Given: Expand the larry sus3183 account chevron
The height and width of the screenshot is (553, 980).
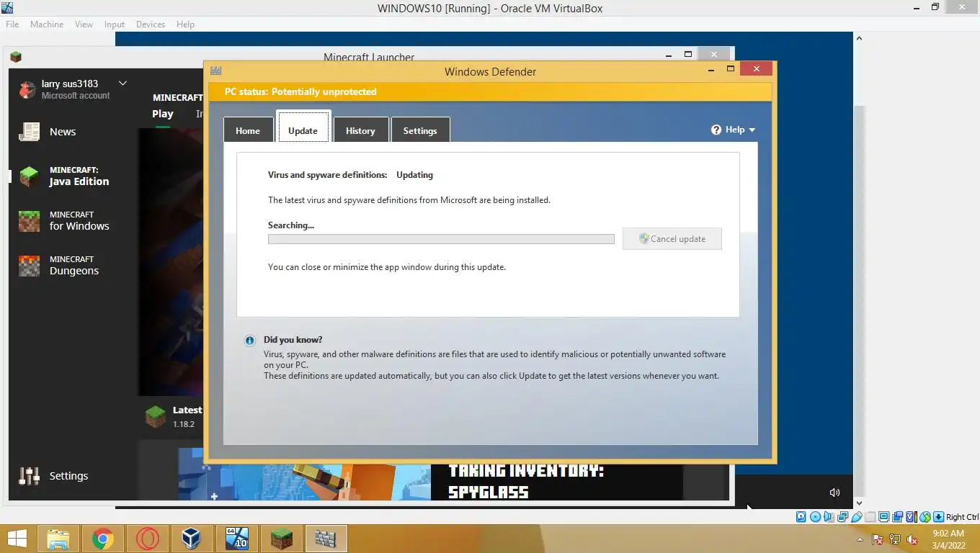Looking at the screenshot, I should coord(122,84).
